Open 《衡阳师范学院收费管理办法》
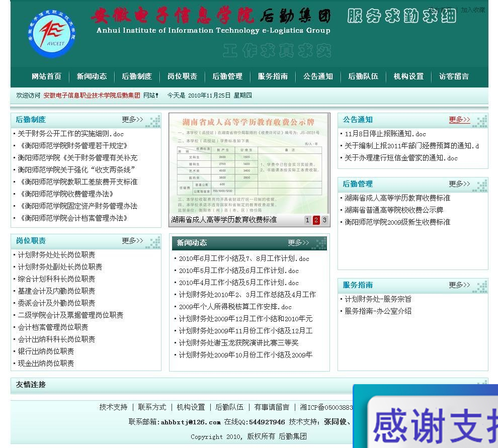The width and height of the screenshot is (498, 448). pyautogui.click(x=67, y=194)
